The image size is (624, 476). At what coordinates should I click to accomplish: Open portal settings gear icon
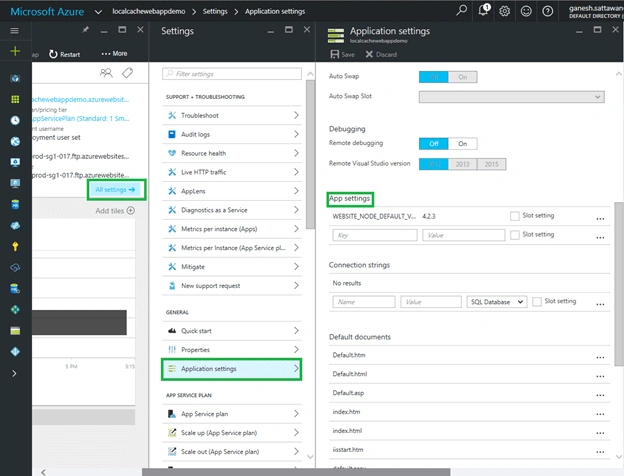pyautogui.click(x=505, y=11)
